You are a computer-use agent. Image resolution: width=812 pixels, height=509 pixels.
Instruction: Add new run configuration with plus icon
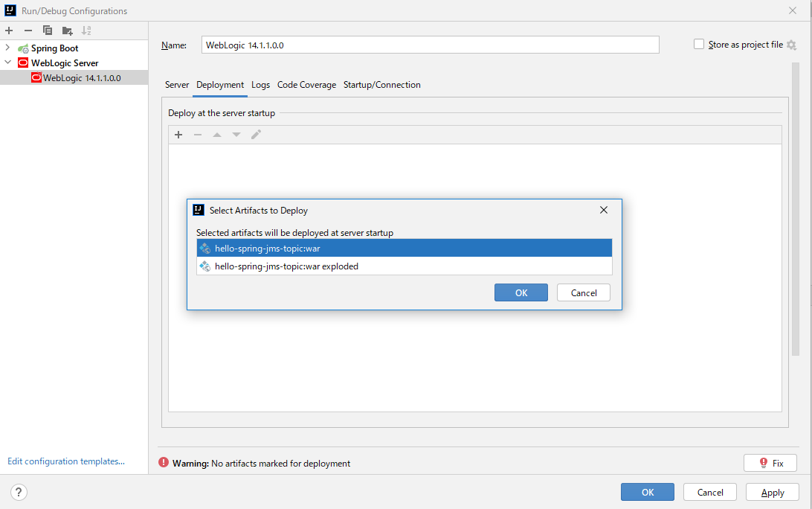(x=9, y=31)
